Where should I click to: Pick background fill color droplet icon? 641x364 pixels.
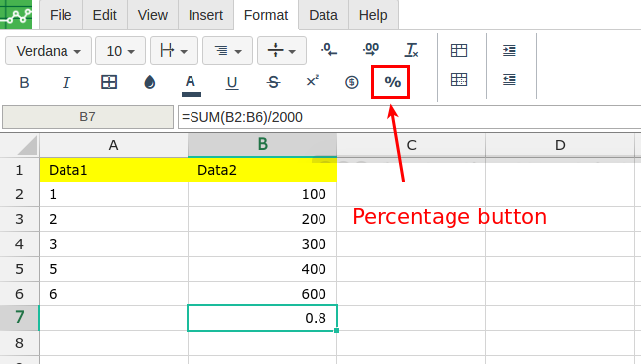pyautogui.click(x=150, y=82)
